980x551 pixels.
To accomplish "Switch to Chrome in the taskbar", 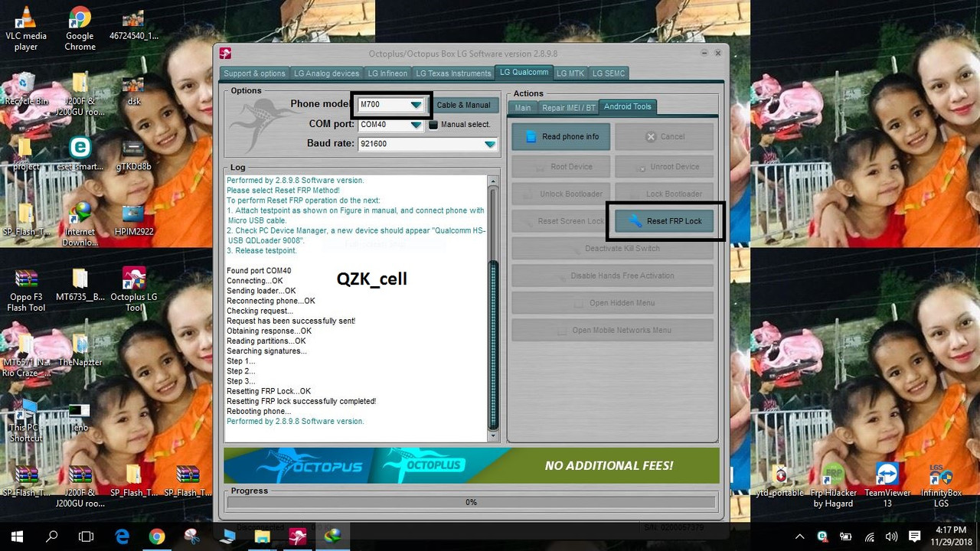I will pos(157,536).
